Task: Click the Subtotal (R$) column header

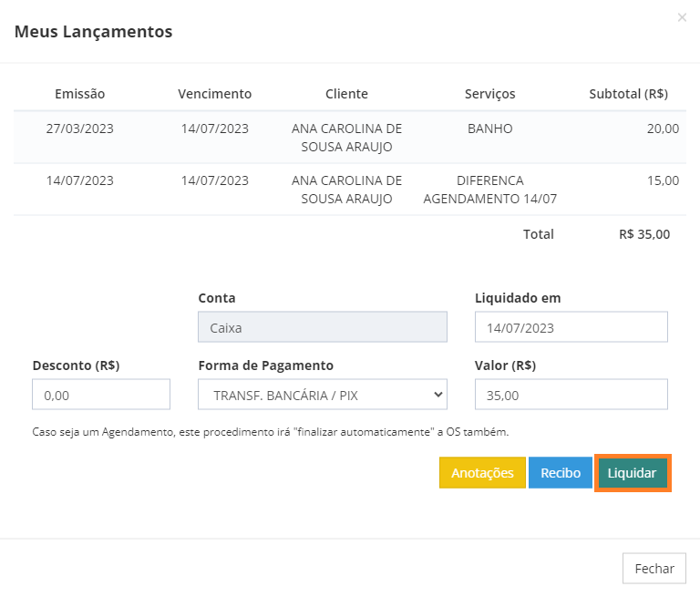Action: click(x=628, y=94)
